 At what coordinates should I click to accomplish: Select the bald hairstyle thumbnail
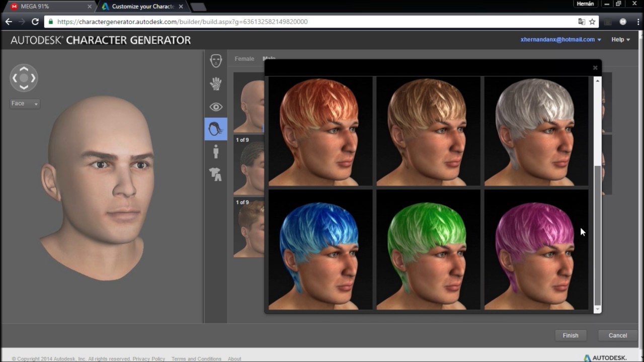tap(249, 103)
